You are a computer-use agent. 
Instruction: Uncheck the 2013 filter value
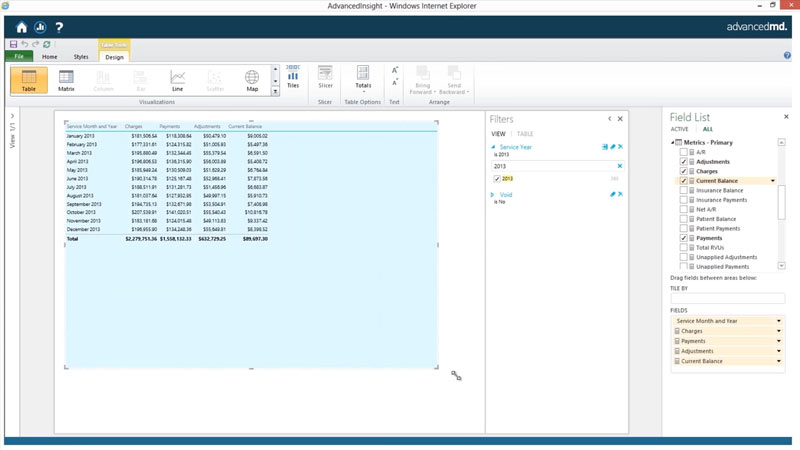coord(497,179)
